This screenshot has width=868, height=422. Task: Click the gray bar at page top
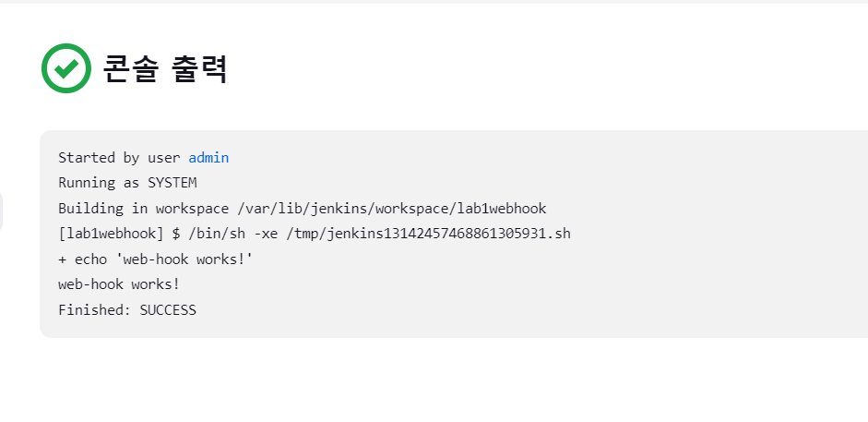[434, 2]
